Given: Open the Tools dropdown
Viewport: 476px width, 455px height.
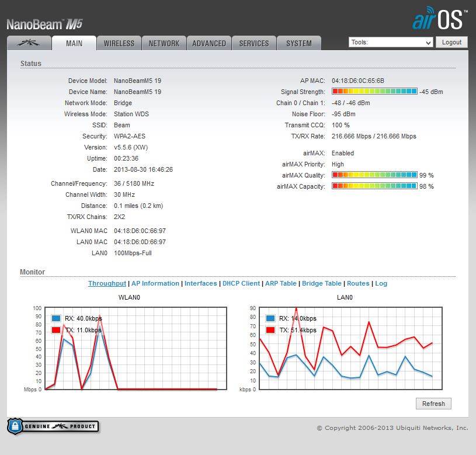Looking at the screenshot, I should tap(390, 42).
